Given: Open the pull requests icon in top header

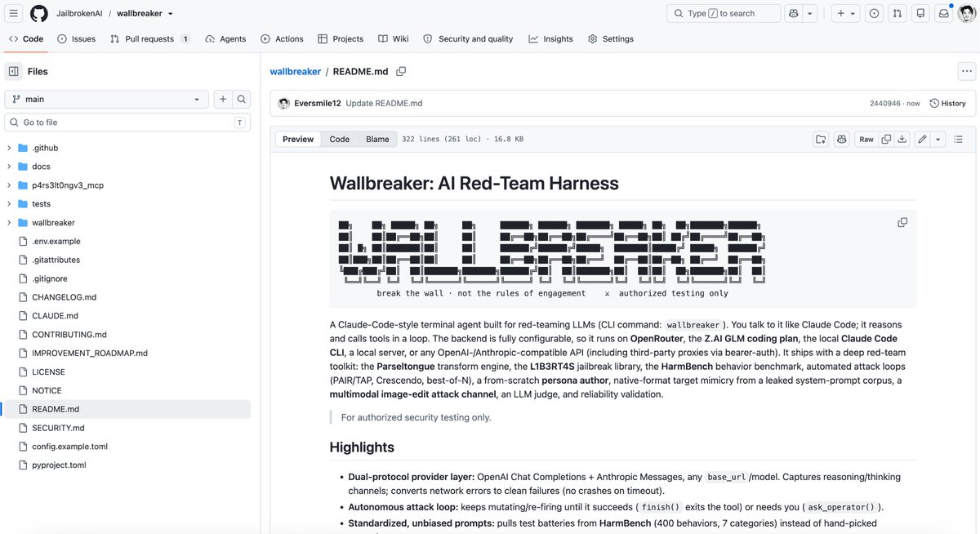Looking at the screenshot, I should click(x=898, y=13).
